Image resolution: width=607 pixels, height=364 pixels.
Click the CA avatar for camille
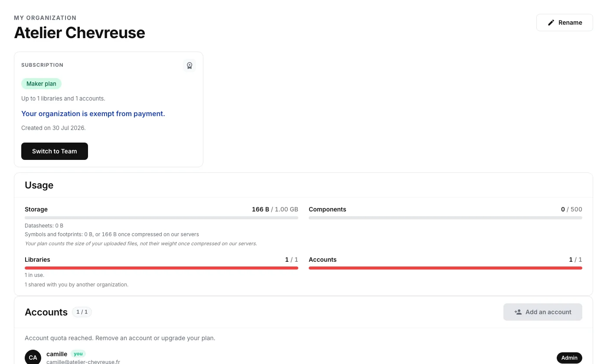pos(33,357)
